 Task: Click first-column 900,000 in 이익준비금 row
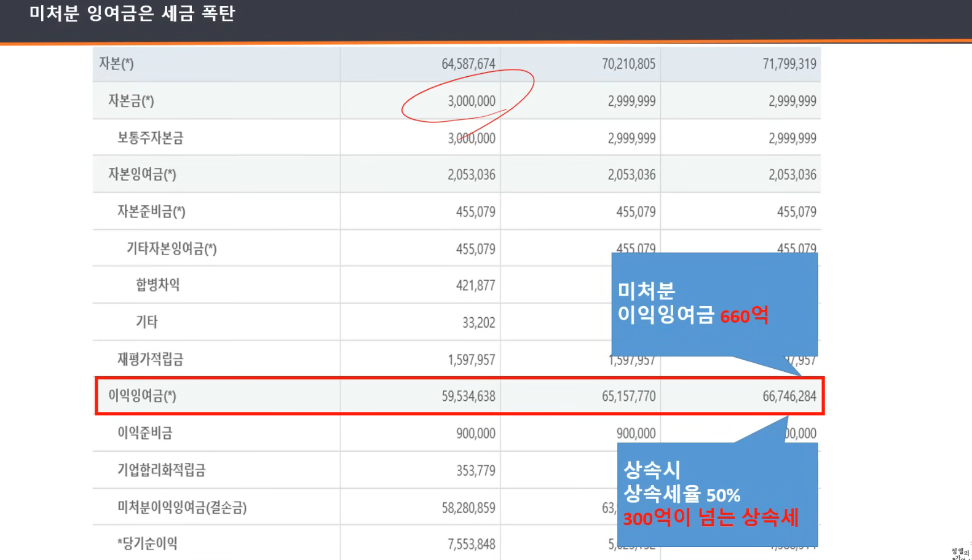click(x=475, y=433)
